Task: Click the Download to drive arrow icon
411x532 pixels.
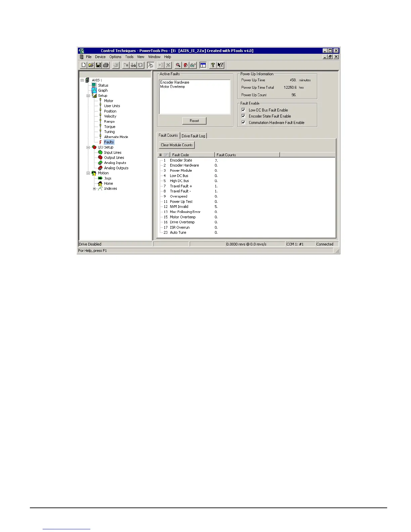Action: pyautogui.click(x=133, y=65)
